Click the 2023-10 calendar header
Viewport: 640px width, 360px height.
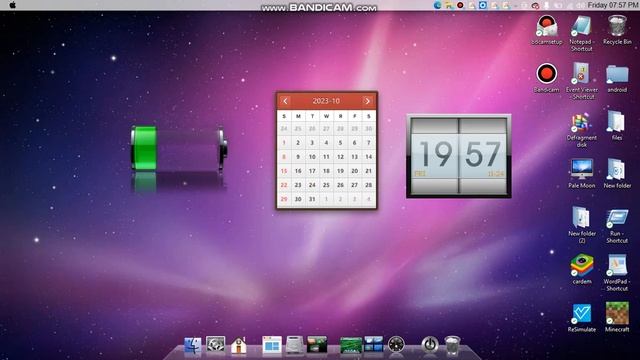coord(326,101)
